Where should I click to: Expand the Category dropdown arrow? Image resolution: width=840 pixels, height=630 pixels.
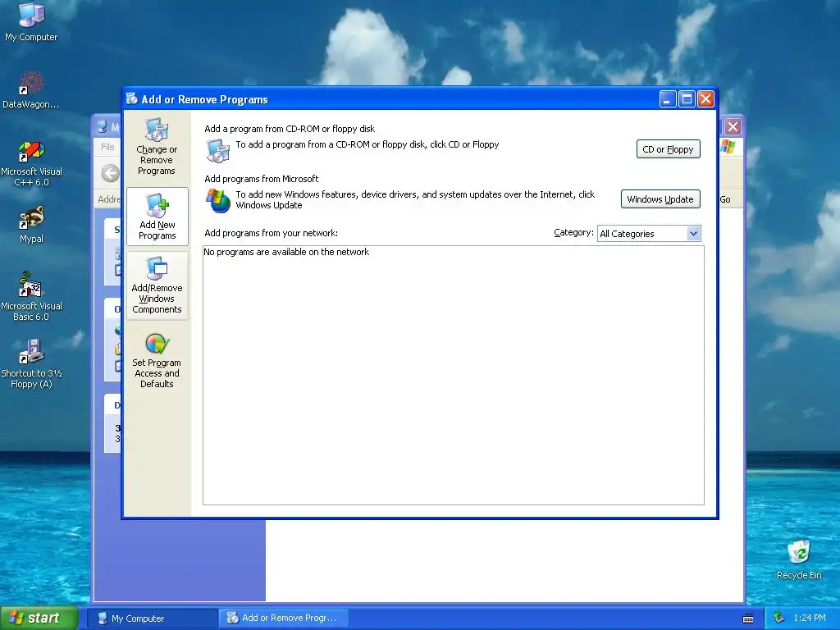tap(694, 234)
